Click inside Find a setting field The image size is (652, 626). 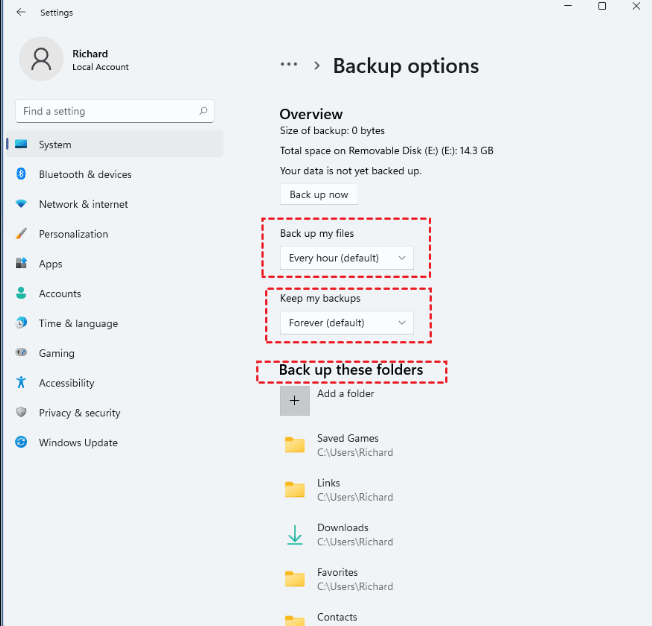(115, 111)
